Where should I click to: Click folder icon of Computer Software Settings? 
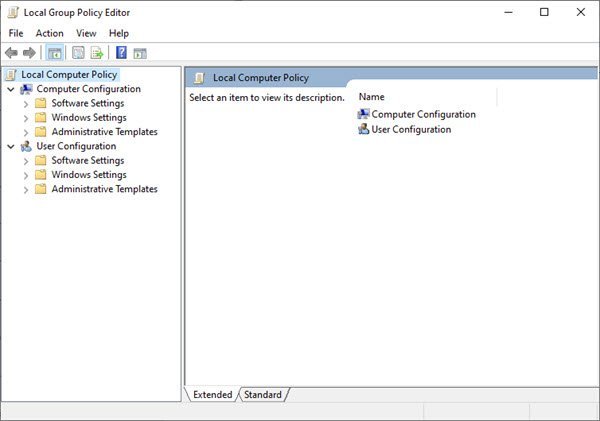pyautogui.click(x=41, y=103)
